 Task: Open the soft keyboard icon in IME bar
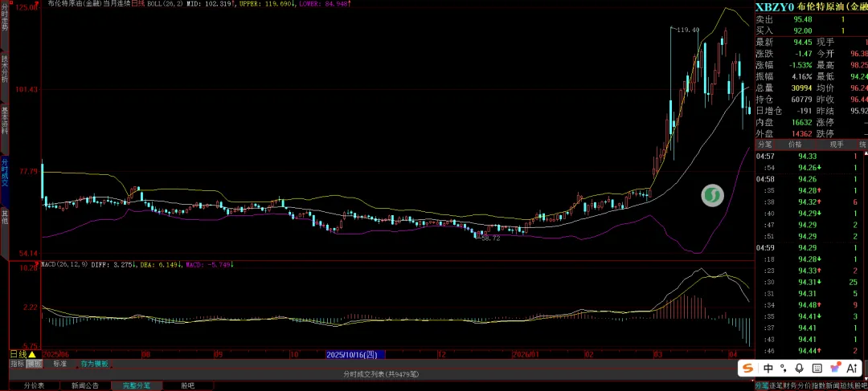tap(817, 368)
